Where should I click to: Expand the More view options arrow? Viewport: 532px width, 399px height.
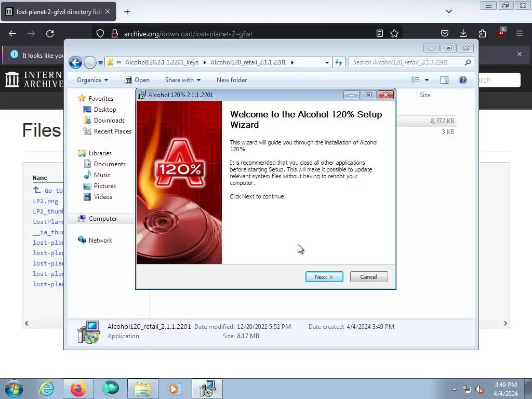427,80
